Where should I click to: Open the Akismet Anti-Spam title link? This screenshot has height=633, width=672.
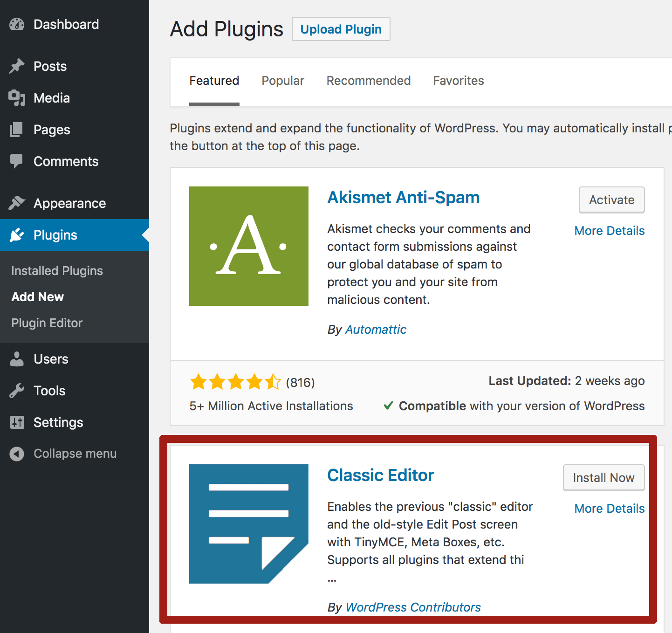(x=404, y=198)
